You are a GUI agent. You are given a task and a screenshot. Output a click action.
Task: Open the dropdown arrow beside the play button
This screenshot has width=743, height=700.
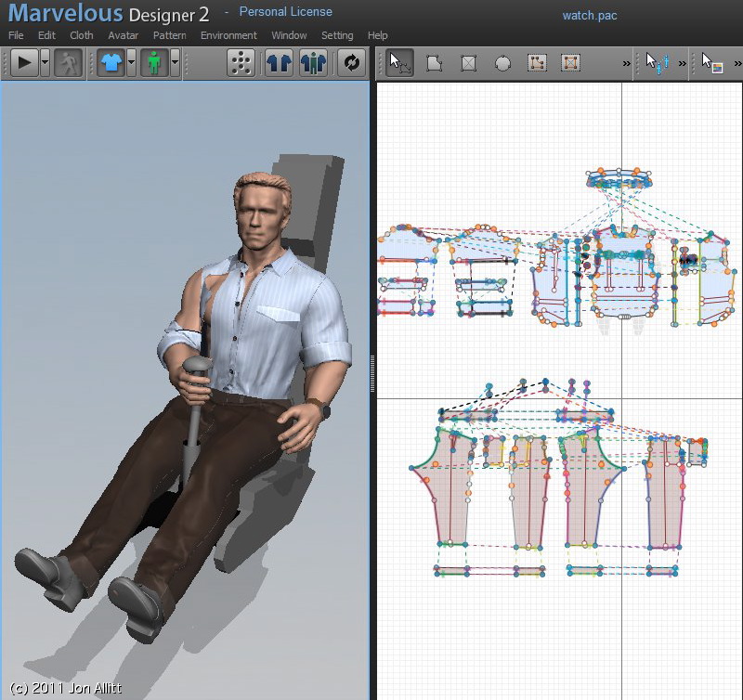[45, 62]
